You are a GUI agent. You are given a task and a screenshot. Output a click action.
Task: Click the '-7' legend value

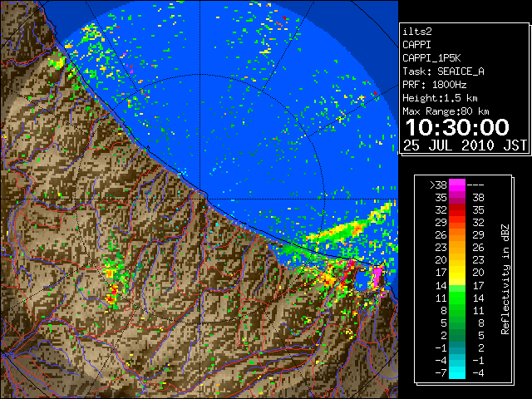(441, 373)
